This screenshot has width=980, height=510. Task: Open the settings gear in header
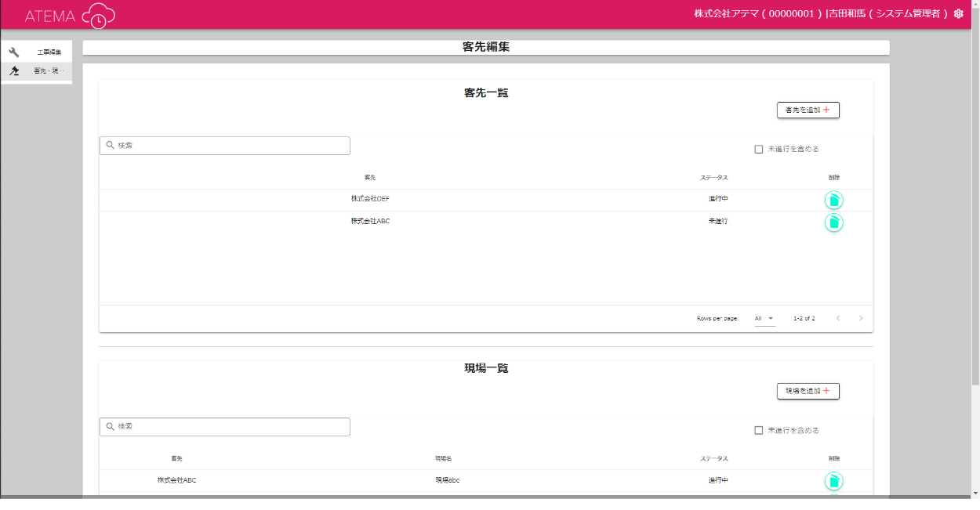tap(958, 13)
